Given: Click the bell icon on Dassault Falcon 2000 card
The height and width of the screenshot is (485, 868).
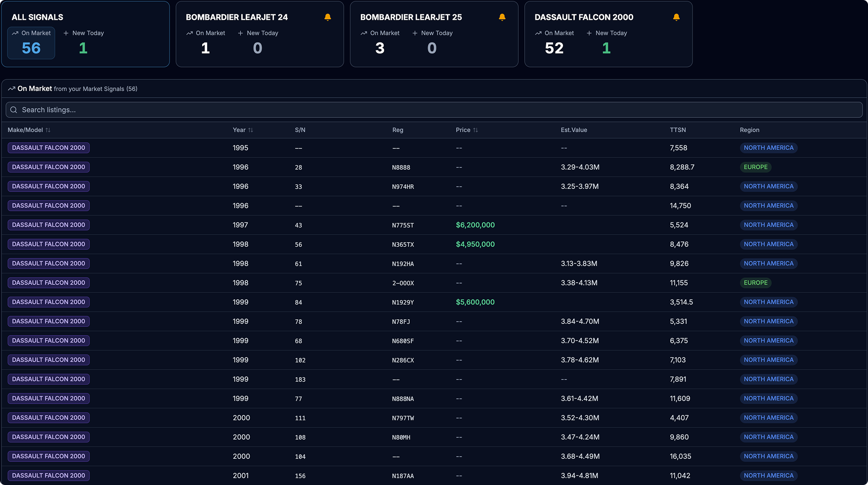Looking at the screenshot, I should click(677, 16).
